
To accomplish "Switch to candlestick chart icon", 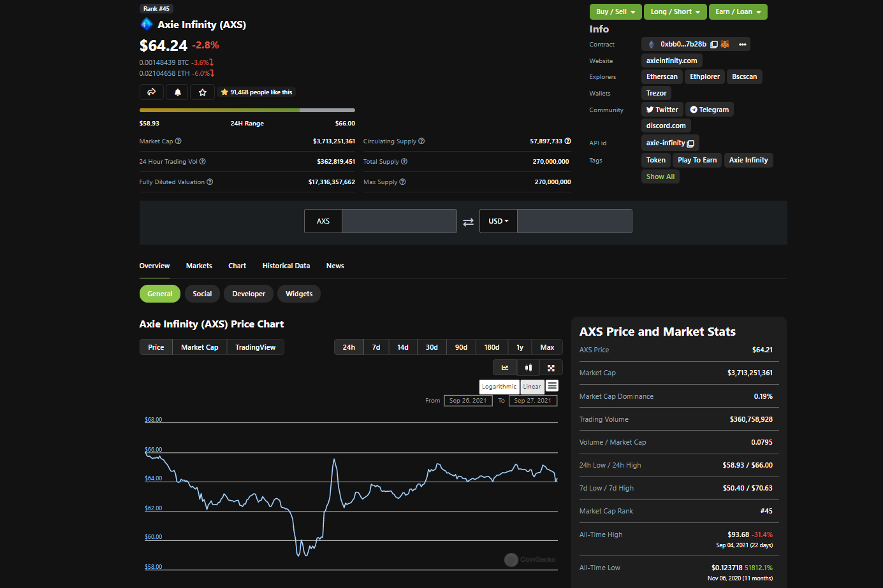I will pyautogui.click(x=528, y=368).
